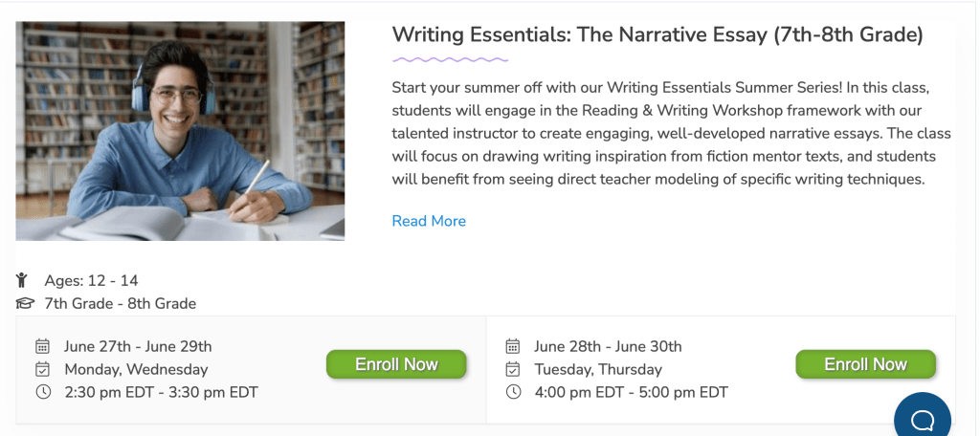Click calendar icon beside June 27th - June 29th
The image size is (980, 436).
point(42,346)
